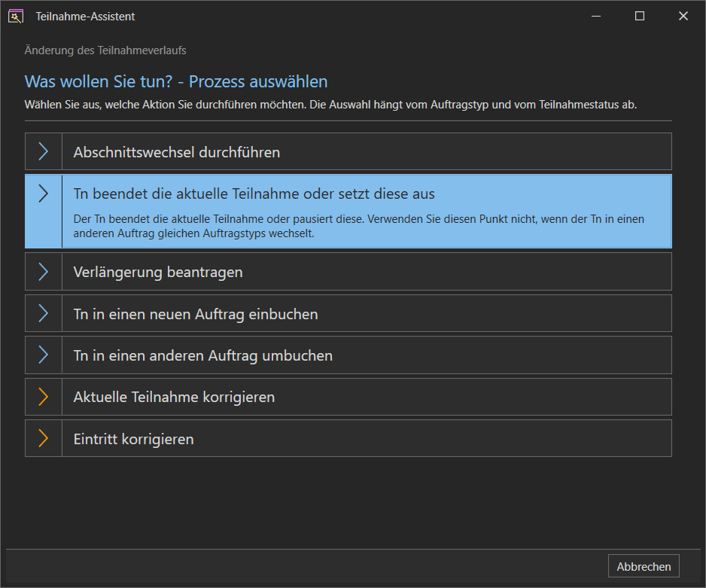Select Tn in einen anderen Auftrag umbuchen
This screenshot has width=706, height=588.
click(x=348, y=355)
